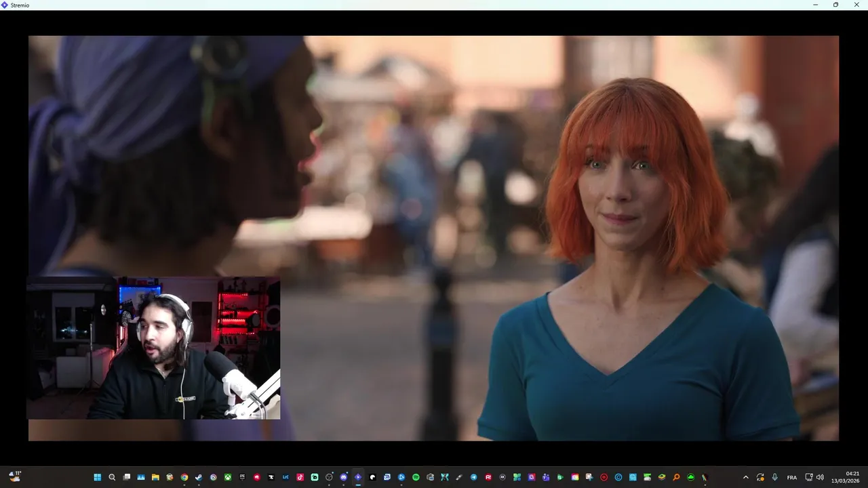Switch the FRA keyboard language
This screenshot has width=868, height=488.
coord(792,477)
